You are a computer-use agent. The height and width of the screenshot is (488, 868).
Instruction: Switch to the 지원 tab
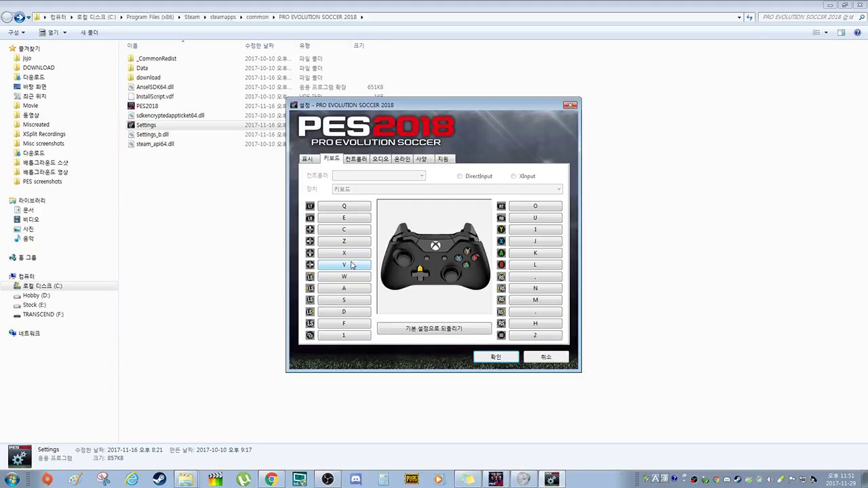click(x=443, y=159)
